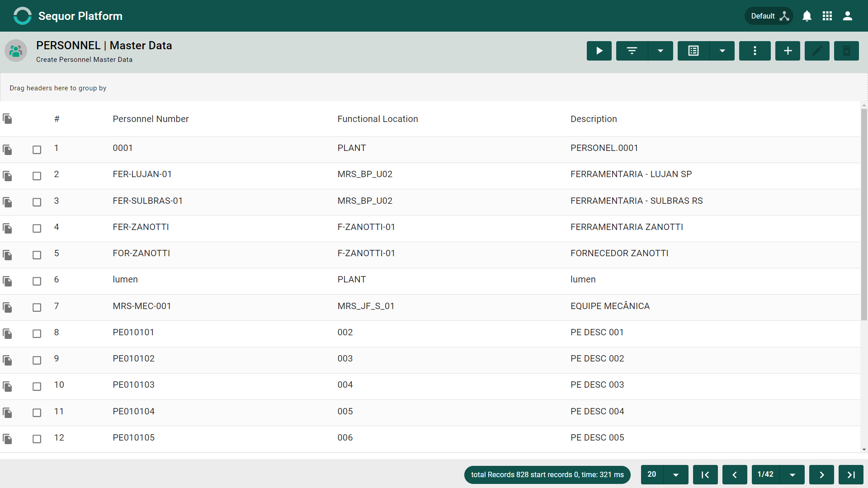Click the filter icon button
This screenshot has height=488, width=868.
click(632, 51)
